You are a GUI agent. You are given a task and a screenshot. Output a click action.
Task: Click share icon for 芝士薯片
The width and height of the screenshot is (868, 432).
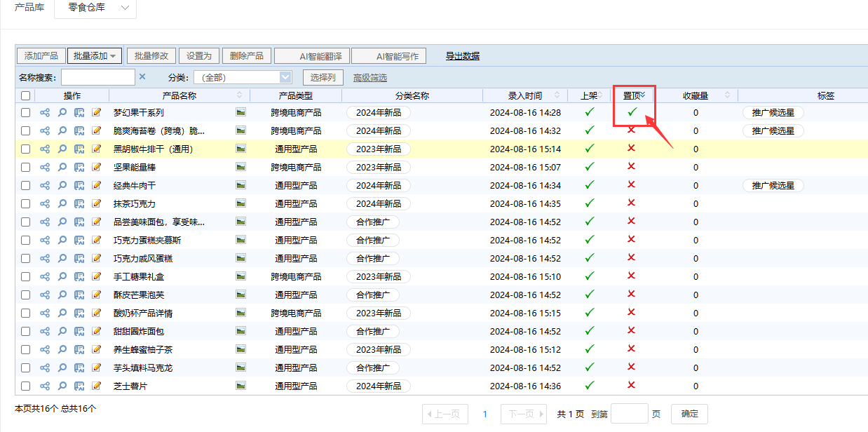tap(45, 386)
